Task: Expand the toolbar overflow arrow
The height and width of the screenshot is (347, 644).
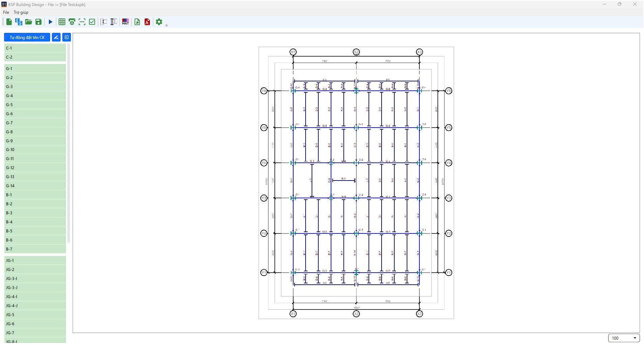Action: click(x=167, y=25)
